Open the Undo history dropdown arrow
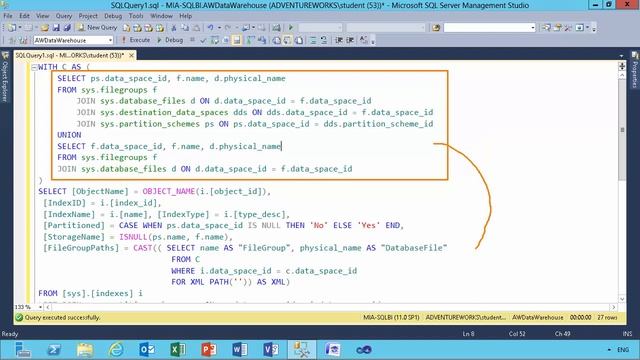Image resolution: width=640 pixels, height=360 pixels. [219, 28]
